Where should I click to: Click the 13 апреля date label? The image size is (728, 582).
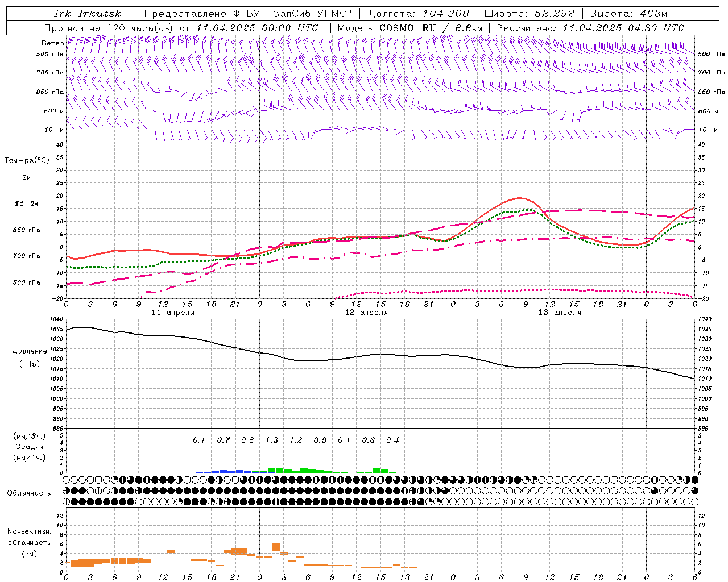click(560, 313)
